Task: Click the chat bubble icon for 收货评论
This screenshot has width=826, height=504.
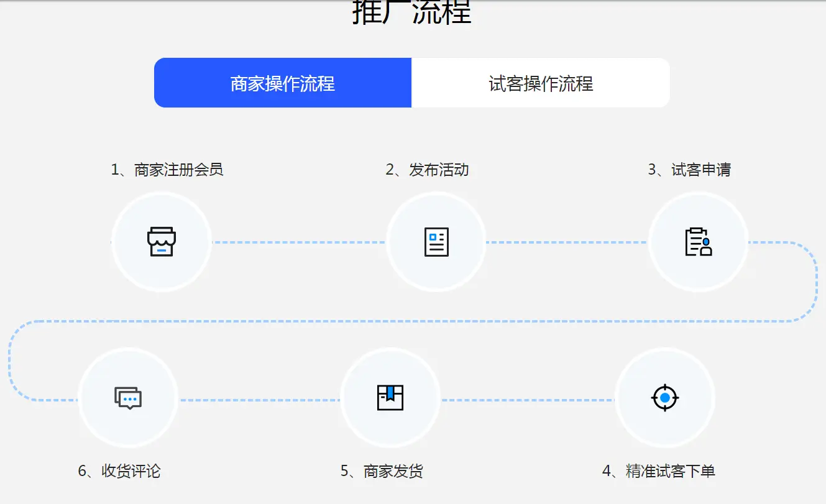Action: (128, 398)
